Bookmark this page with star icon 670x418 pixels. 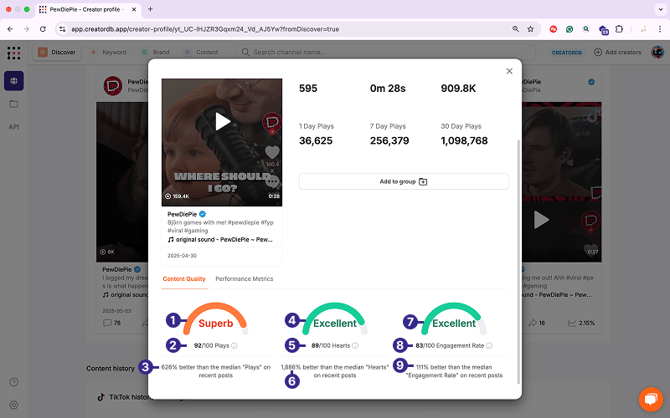pos(530,29)
